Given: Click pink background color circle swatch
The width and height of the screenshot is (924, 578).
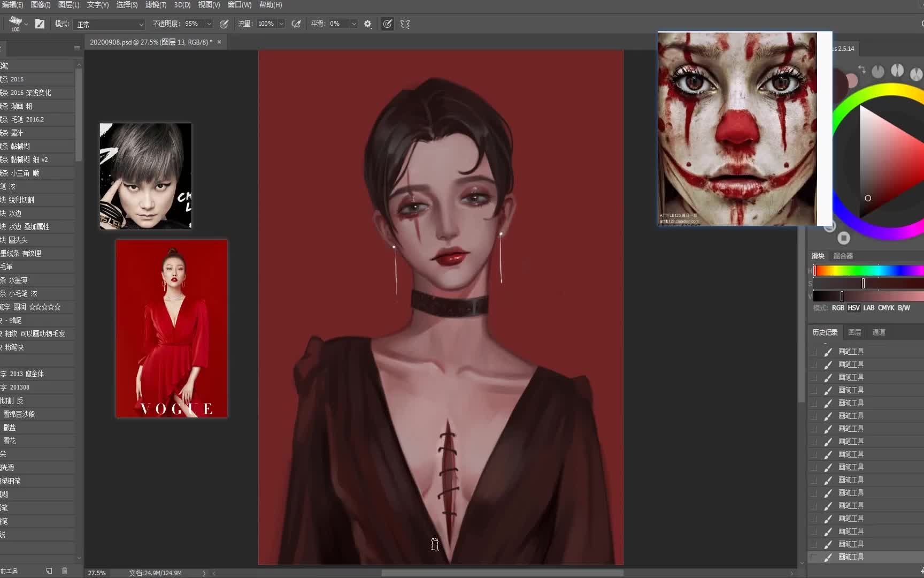Looking at the screenshot, I should click(852, 81).
